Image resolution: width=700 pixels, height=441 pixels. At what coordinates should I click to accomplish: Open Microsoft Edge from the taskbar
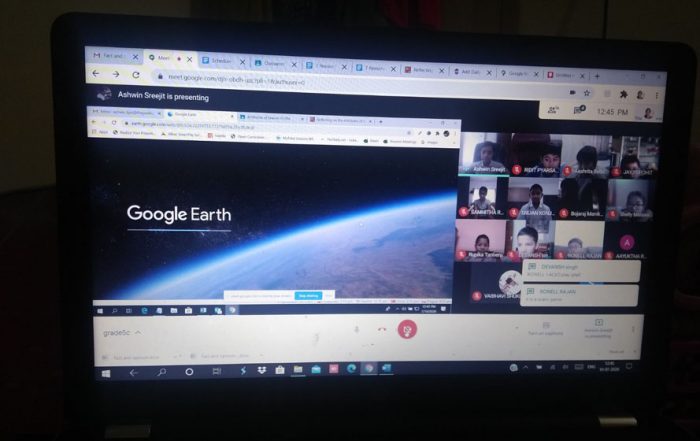pyautogui.click(x=351, y=368)
